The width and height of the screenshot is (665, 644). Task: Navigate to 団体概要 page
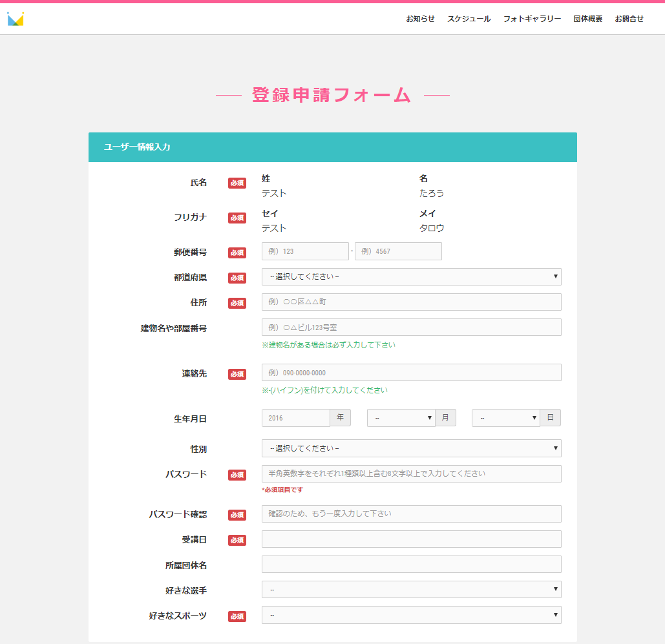click(x=587, y=19)
